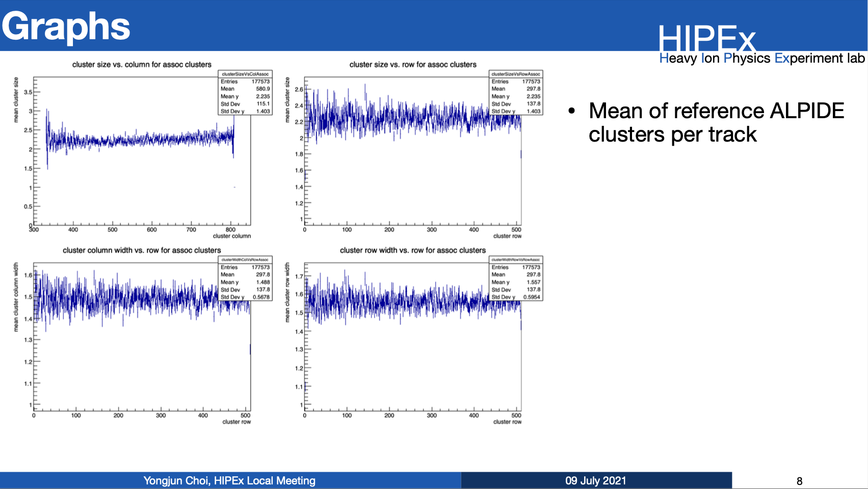Click 'cluster row' axis label of top-right plot
Image resolution: width=868 pixels, height=489 pixels.
(x=508, y=236)
